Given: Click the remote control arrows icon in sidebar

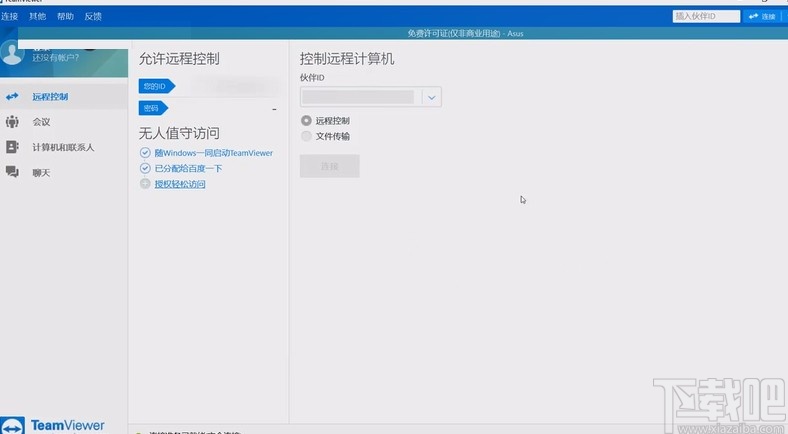Looking at the screenshot, I should tap(12, 96).
